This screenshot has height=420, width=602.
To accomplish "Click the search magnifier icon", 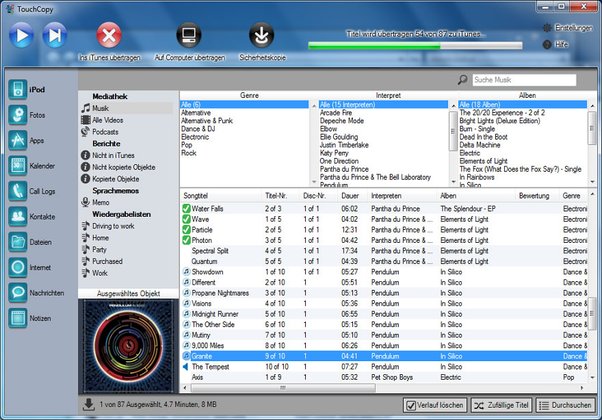I will click(463, 79).
